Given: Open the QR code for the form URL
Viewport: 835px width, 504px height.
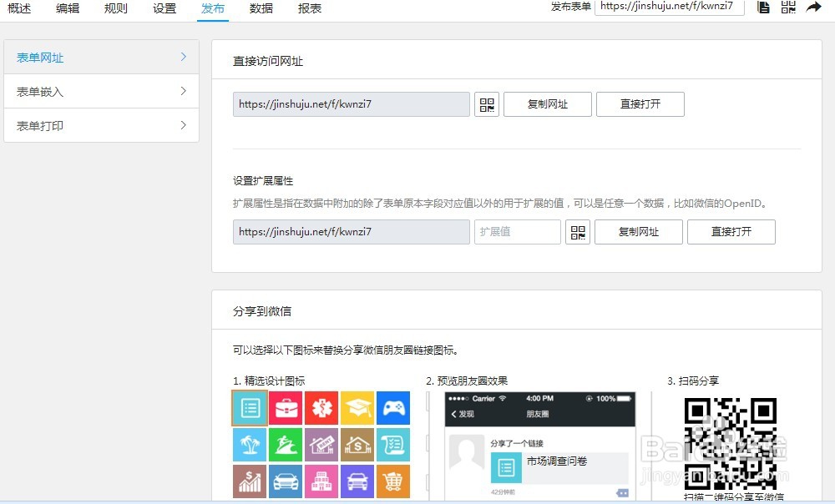Looking at the screenshot, I should coord(487,103).
